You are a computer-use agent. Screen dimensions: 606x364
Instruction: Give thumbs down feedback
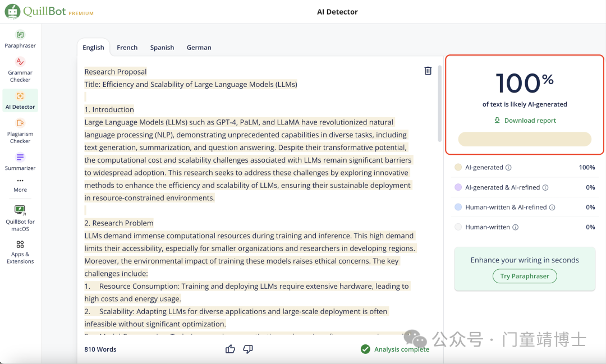pos(248,349)
